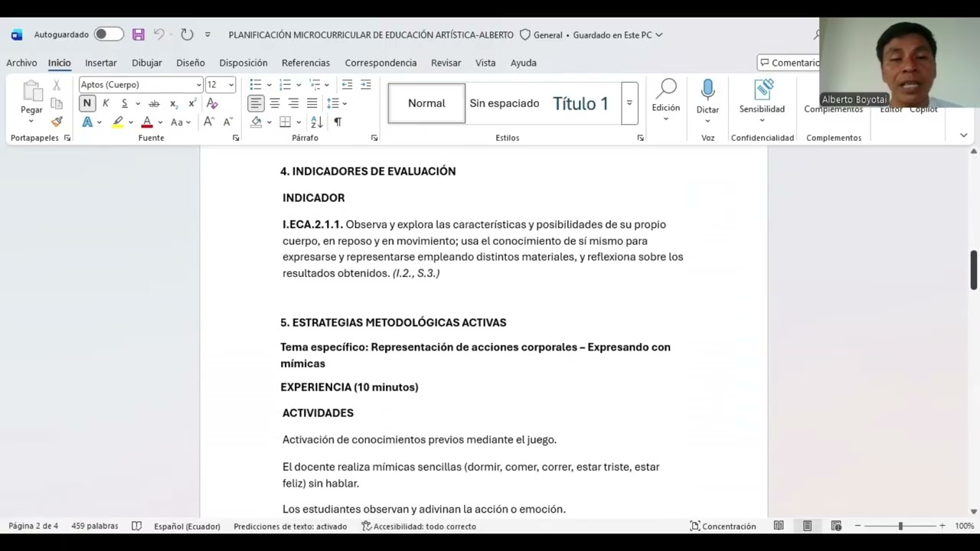Apply strikethrough formatting (ab)

(x=154, y=103)
